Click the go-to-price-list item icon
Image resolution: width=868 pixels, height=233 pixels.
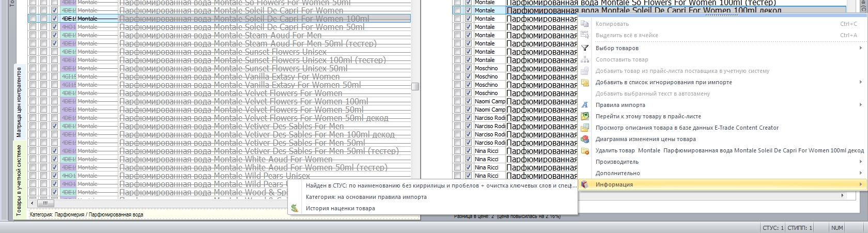(585, 116)
